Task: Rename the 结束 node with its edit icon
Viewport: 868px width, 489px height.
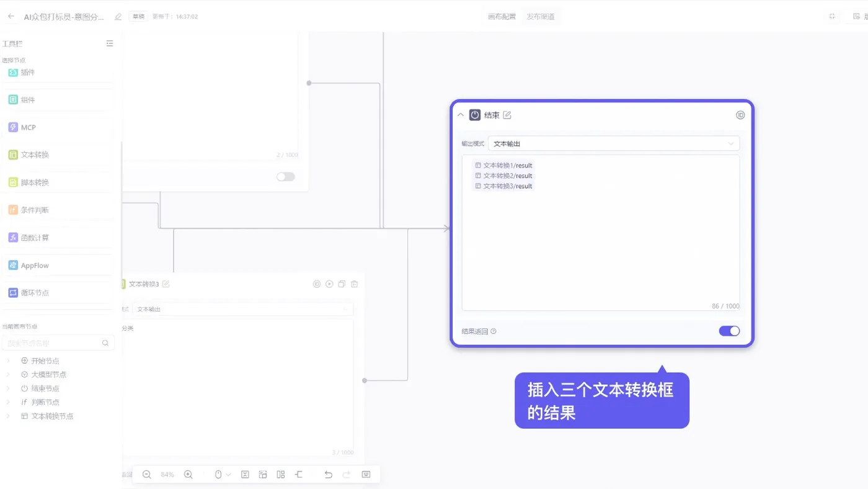Action: pyautogui.click(x=507, y=115)
